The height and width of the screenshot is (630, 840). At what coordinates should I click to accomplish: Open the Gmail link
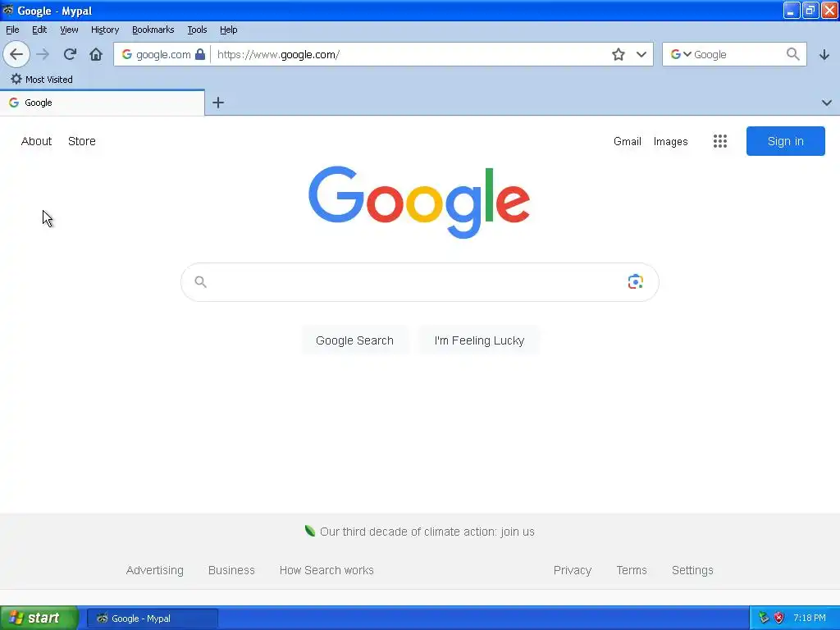click(628, 141)
